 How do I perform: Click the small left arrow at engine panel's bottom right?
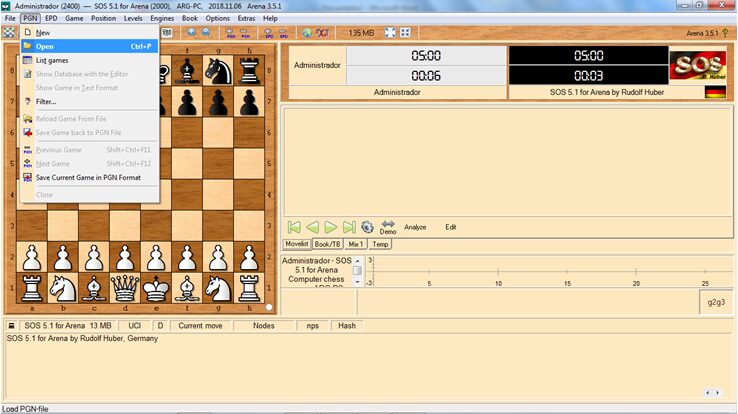(707, 392)
